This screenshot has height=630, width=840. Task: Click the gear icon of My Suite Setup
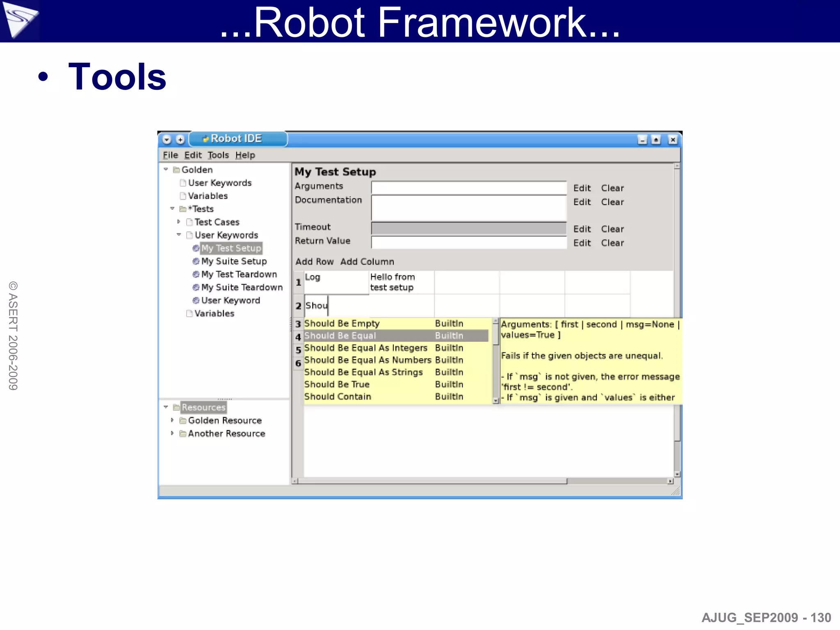(196, 261)
